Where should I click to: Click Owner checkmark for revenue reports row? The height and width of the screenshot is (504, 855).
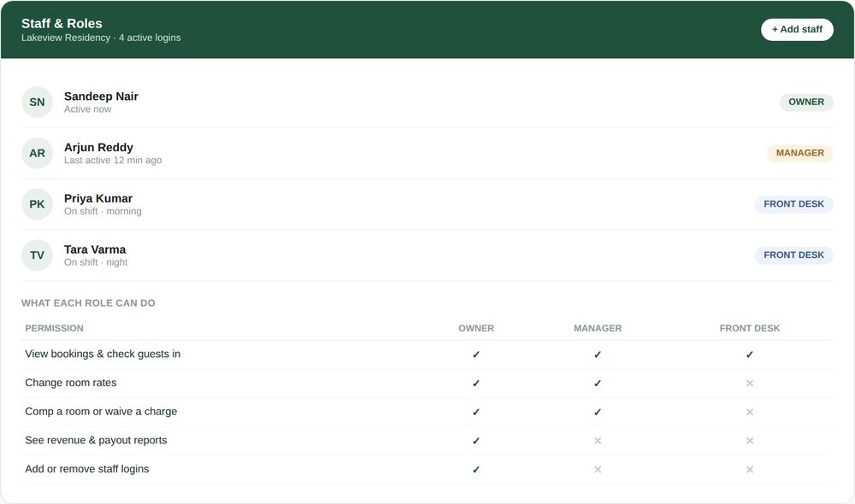click(x=476, y=442)
